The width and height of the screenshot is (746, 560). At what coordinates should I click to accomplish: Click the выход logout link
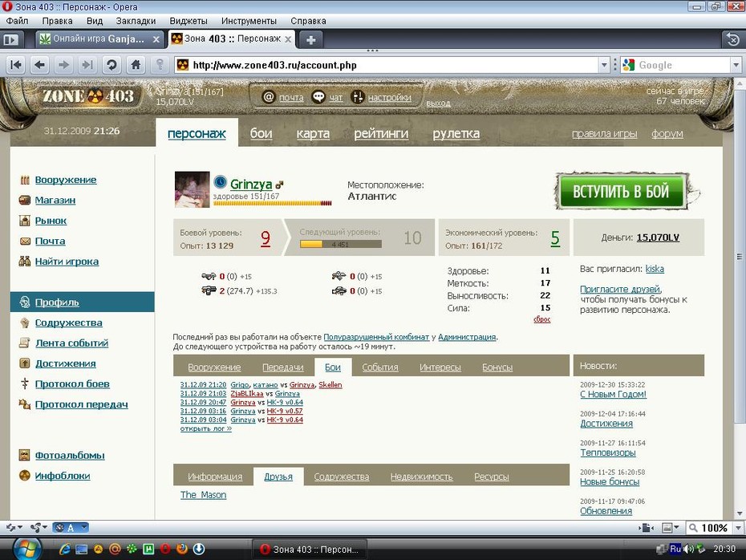click(x=438, y=103)
